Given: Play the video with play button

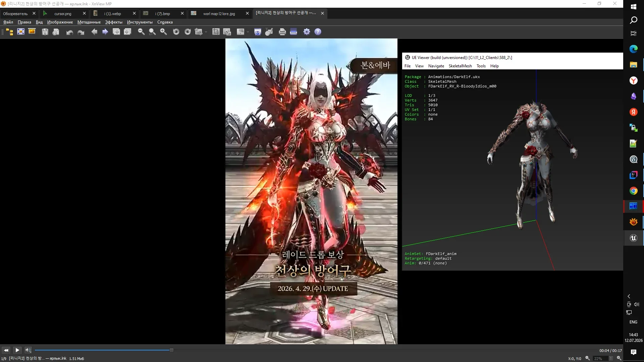Looking at the screenshot, I should (17, 350).
